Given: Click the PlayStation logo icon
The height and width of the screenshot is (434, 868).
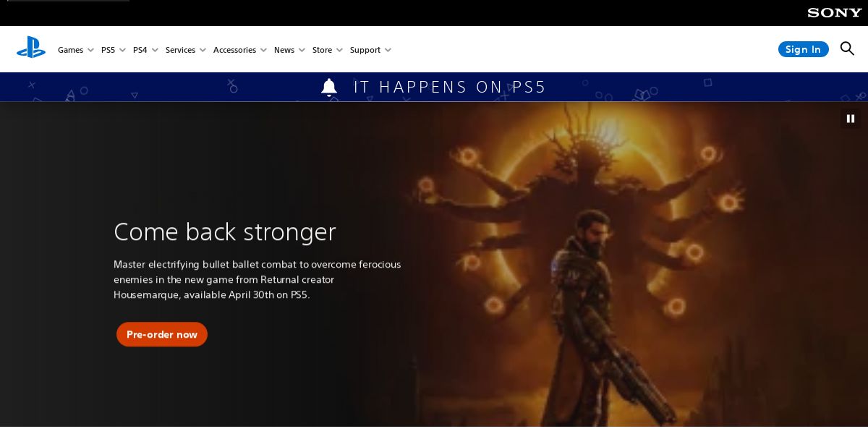Looking at the screenshot, I should coord(31,48).
